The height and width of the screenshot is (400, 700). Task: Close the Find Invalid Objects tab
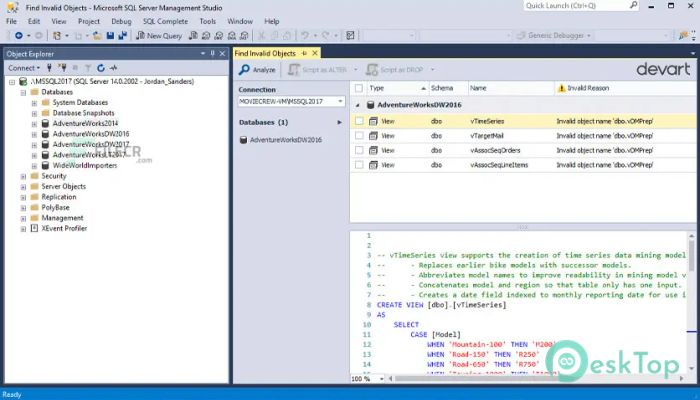click(315, 53)
